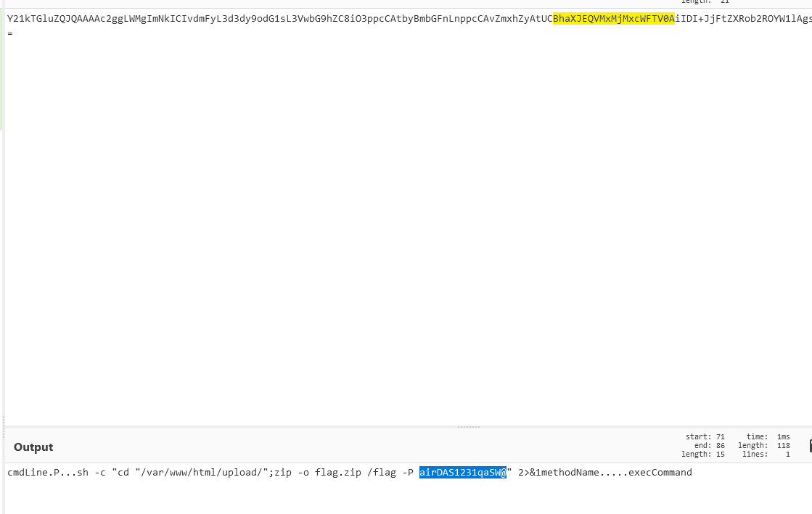Click 'cmdLine.P...sh' at start of output
812x514 pixels.
(48, 472)
